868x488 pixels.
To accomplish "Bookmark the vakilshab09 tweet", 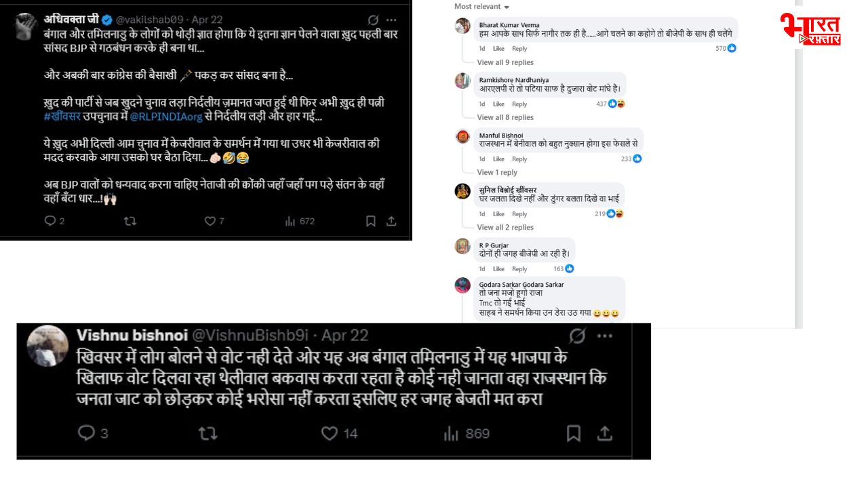I will 371,221.
